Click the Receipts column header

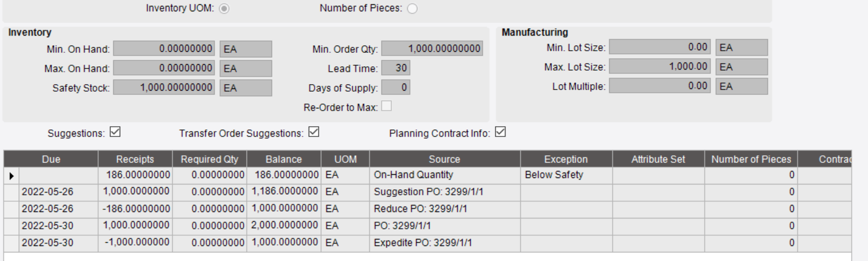[135, 159]
